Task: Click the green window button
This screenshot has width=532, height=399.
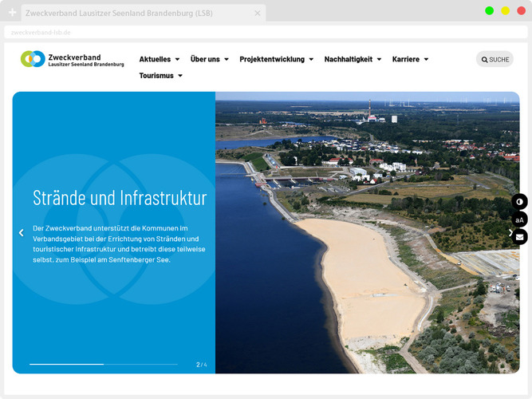Action: [489, 10]
